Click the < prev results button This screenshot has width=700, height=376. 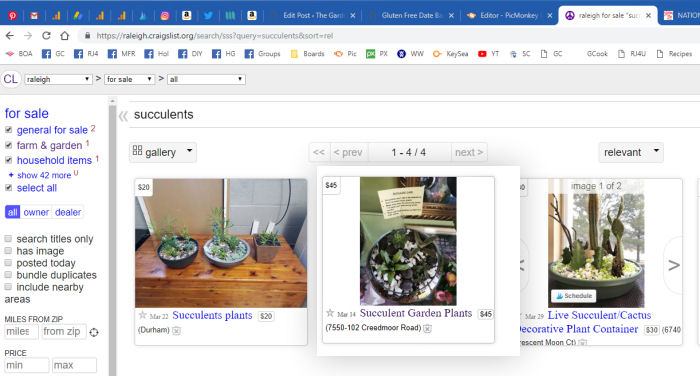pyautogui.click(x=348, y=152)
